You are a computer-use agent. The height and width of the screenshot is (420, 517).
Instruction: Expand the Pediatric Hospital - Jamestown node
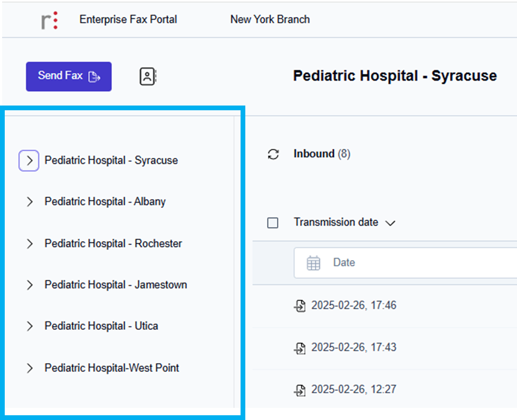coord(30,285)
